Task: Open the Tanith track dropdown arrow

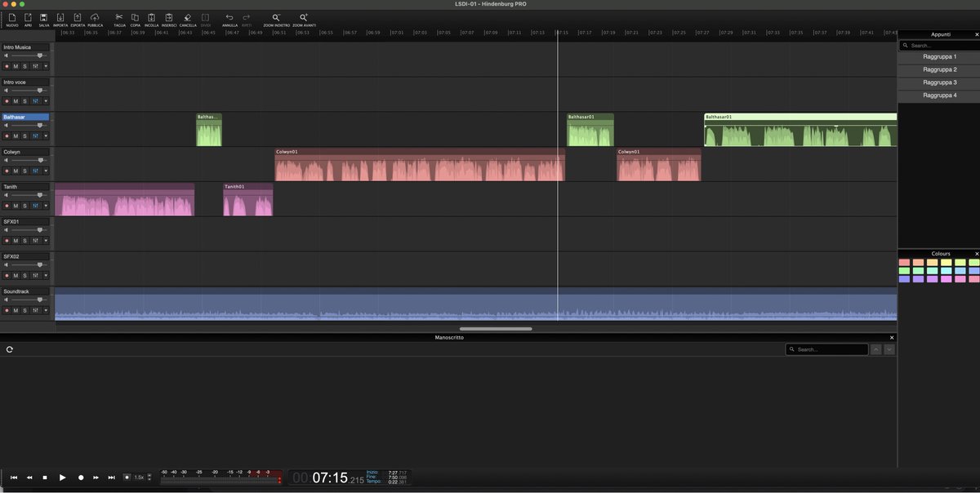Action: (x=46, y=206)
